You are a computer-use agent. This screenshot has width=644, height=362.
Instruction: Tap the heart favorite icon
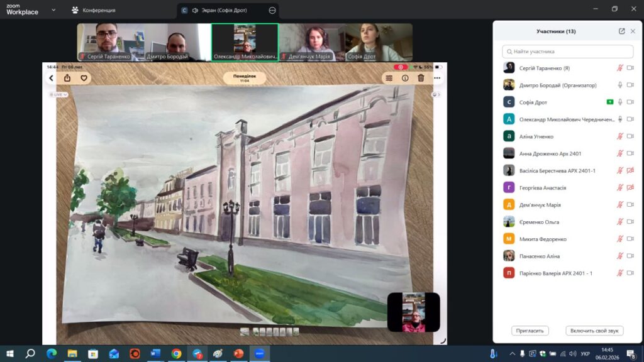84,78
